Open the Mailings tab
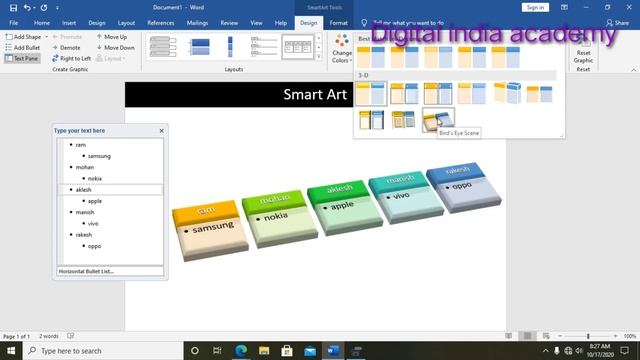The image size is (640, 360). point(198,23)
